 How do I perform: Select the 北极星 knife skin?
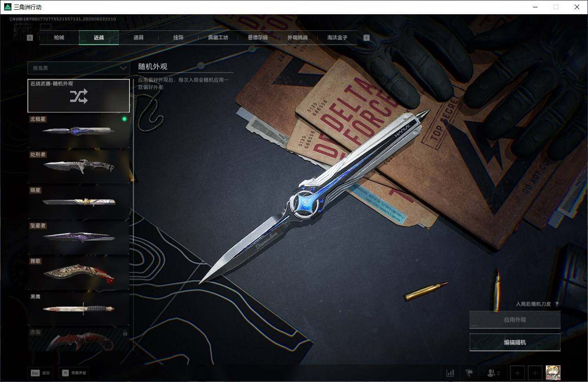tap(78, 131)
